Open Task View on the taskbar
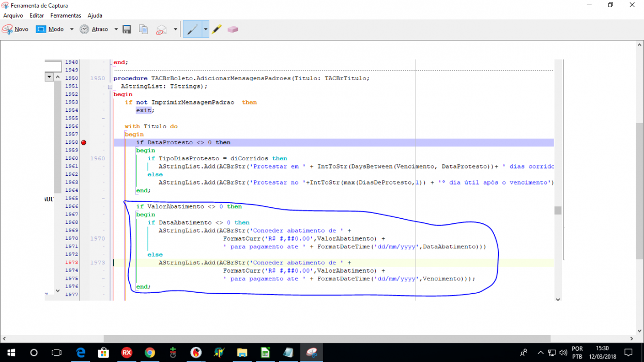This screenshot has height=362, width=644. (x=57, y=353)
